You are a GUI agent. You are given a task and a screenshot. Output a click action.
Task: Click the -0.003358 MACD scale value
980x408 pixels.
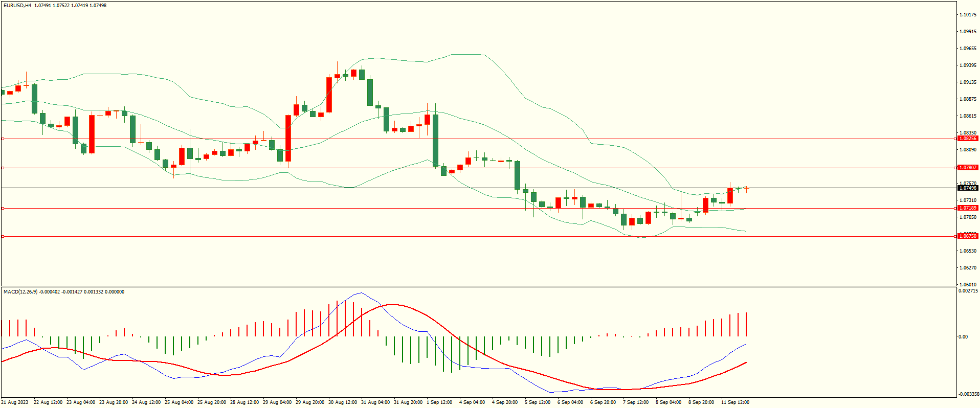coord(968,394)
